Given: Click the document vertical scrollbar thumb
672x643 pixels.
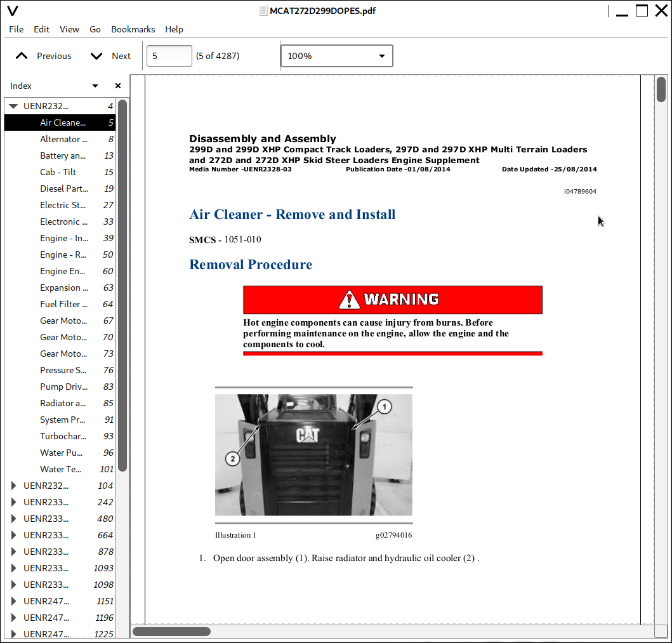Looking at the screenshot, I should [x=661, y=89].
